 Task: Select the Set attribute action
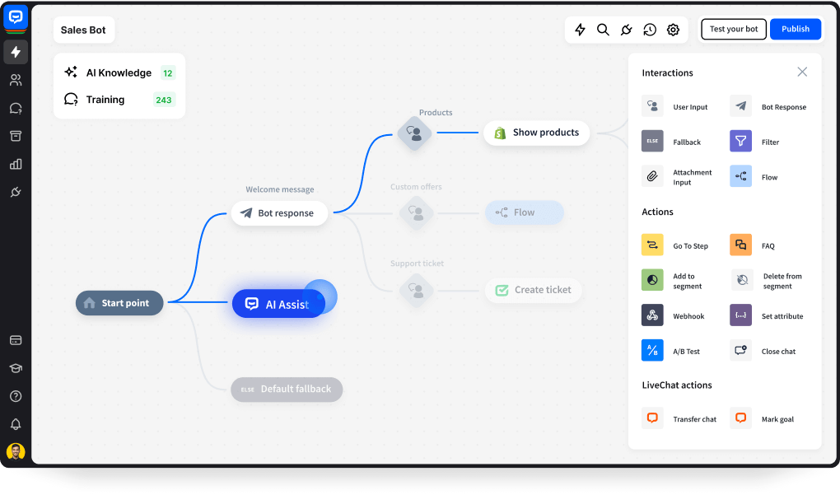coord(768,315)
